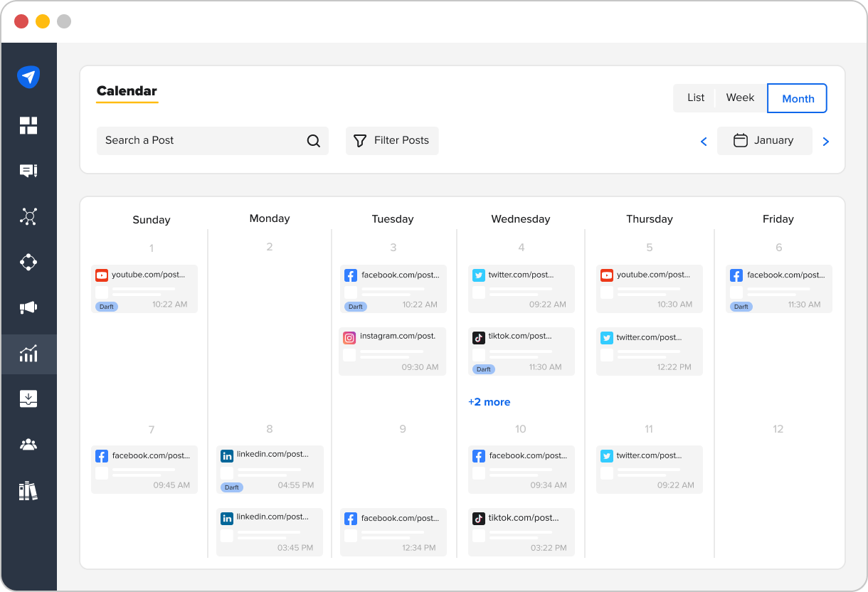Go to previous month with left chevron

click(x=704, y=142)
